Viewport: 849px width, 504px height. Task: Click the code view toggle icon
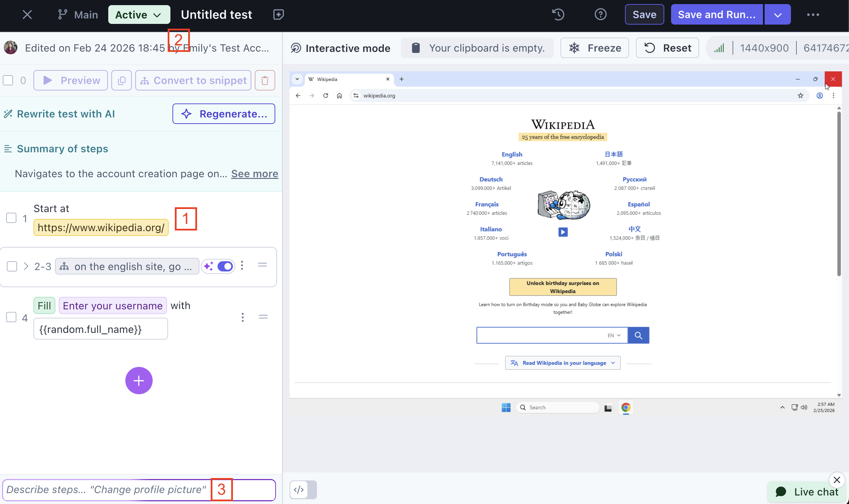[x=299, y=490]
